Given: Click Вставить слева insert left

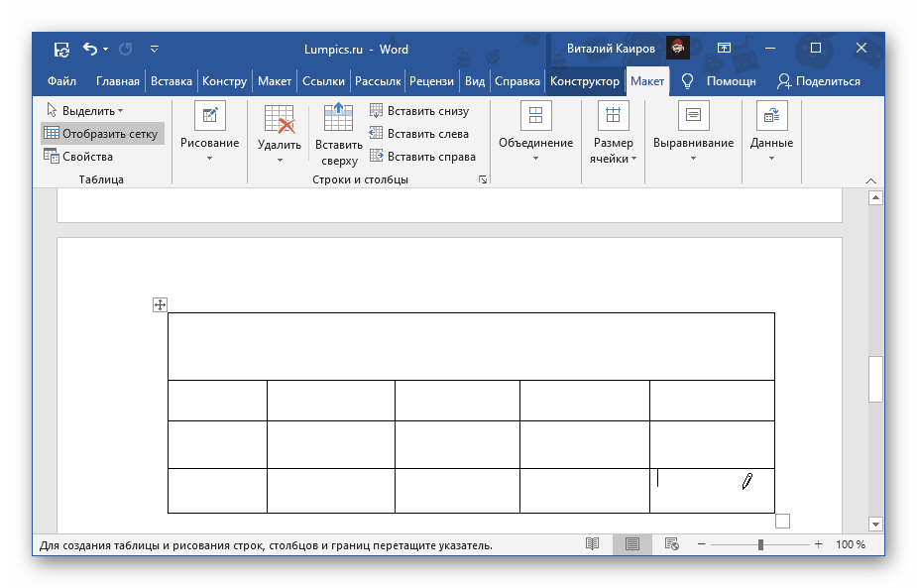Looking at the screenshot, I should point(419,134).
